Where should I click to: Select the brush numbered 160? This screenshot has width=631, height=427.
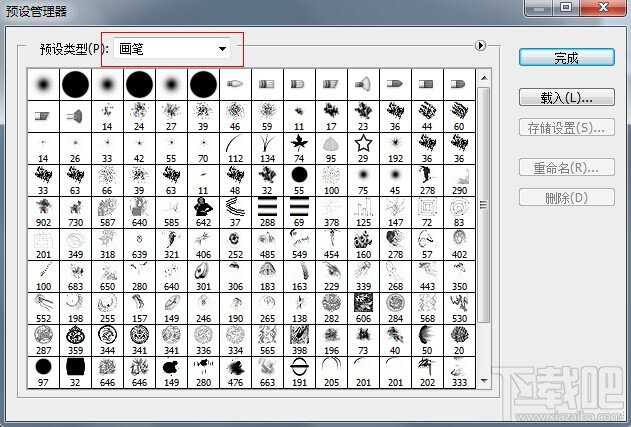coord(363,244)
